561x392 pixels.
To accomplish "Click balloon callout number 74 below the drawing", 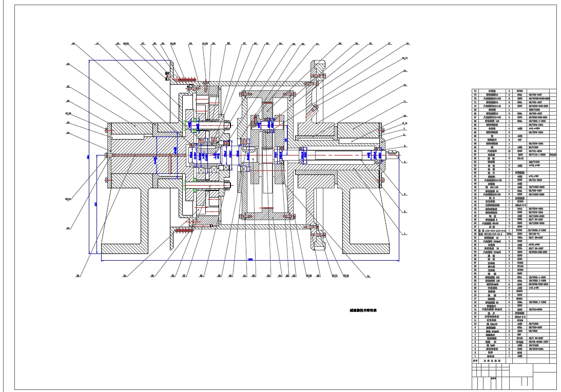I will 369,276.
